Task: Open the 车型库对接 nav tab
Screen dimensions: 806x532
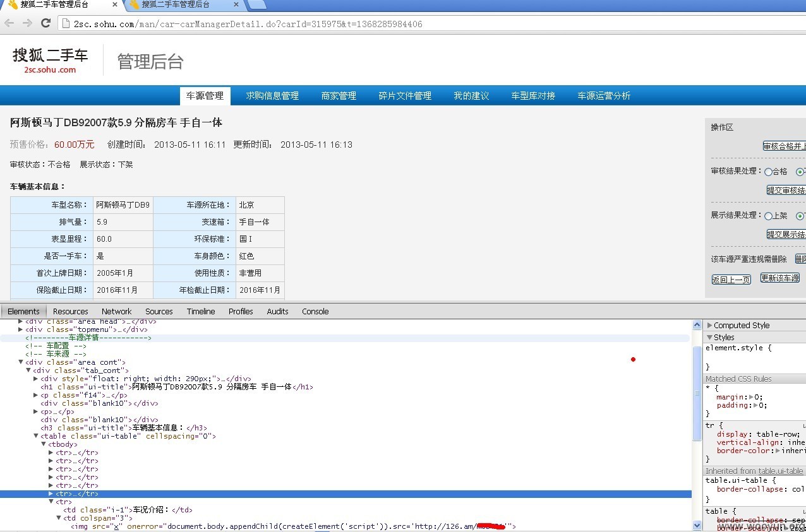Action: tap(533, 96)
